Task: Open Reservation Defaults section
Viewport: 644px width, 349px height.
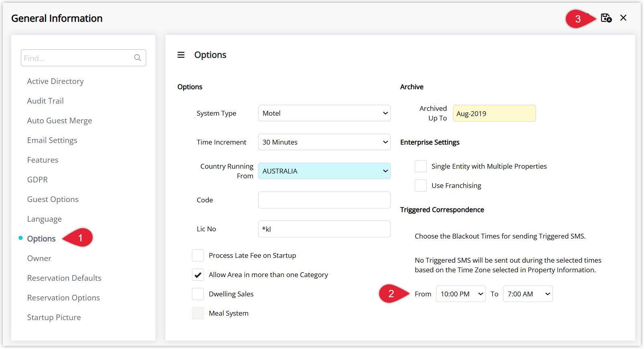Action: point(64,278)
